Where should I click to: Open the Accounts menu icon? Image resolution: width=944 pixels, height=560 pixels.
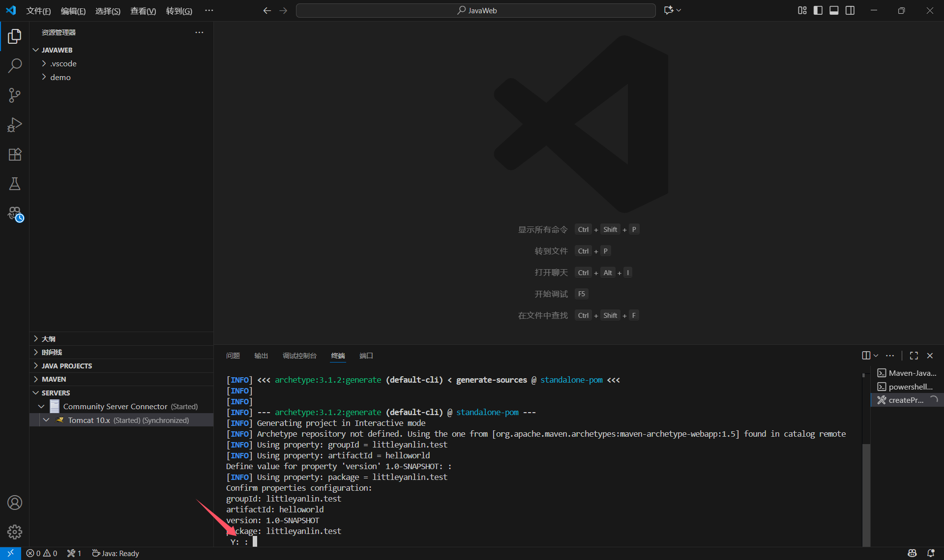pyautogui.click(x=15, y=503)
